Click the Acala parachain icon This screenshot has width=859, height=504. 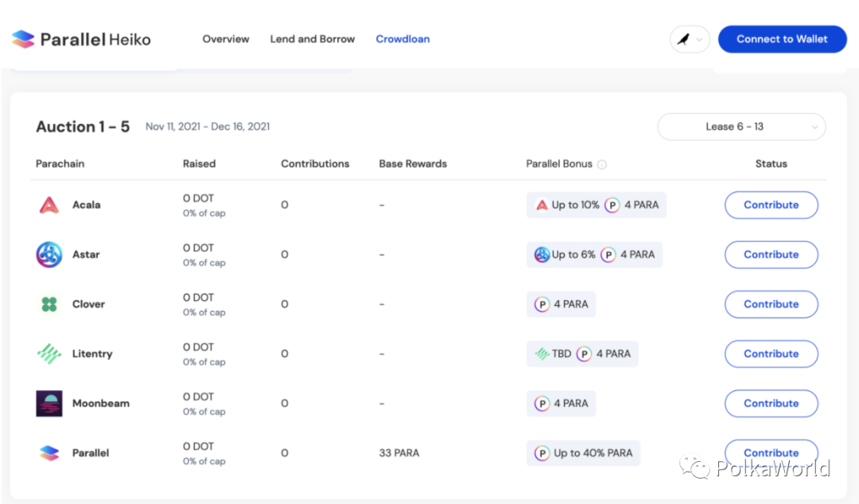coord(49,205)
